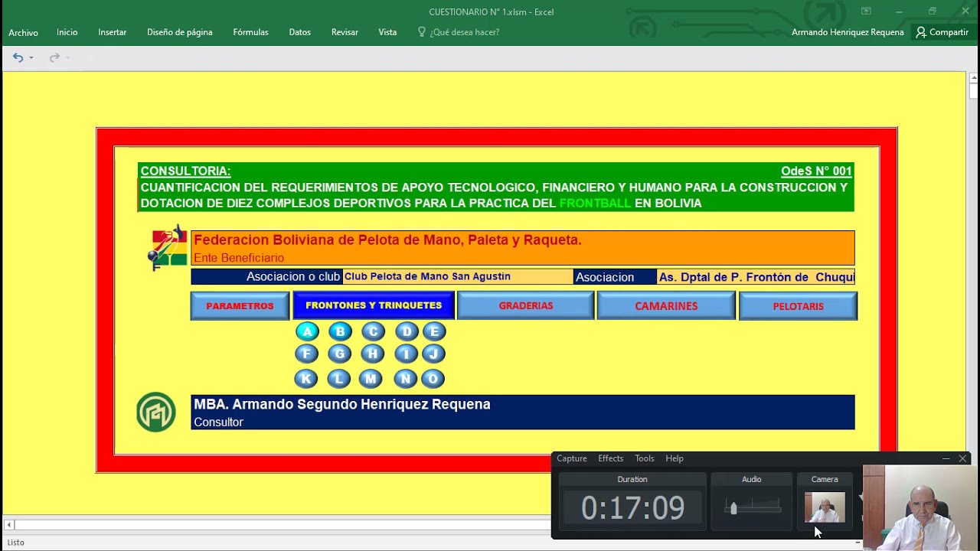Click the green consultor logo
Viewport: 980px width, 551px height.
[156, 412]
